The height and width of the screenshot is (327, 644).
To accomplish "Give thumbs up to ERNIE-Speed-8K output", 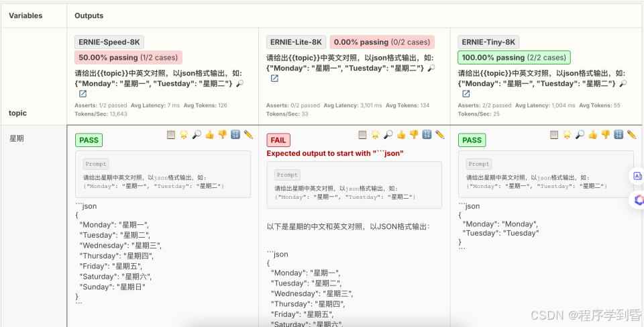I will (209, 134).
